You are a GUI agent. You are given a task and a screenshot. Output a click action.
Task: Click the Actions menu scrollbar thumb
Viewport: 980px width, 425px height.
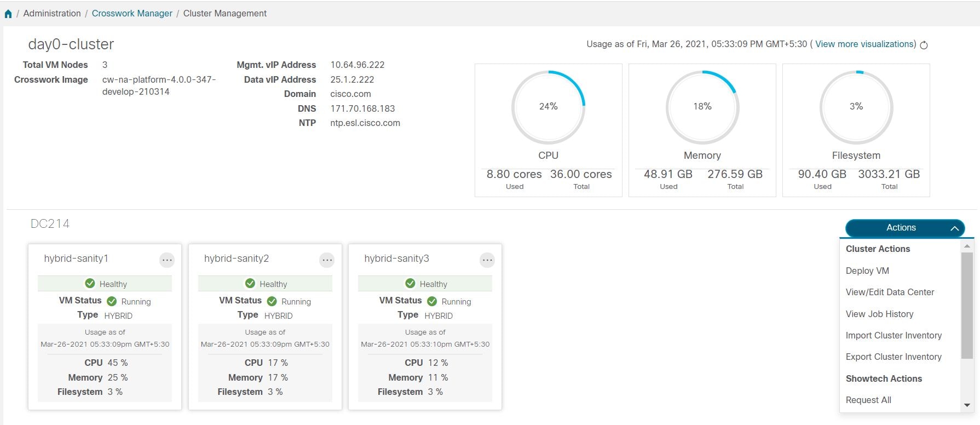click(967, 305)
